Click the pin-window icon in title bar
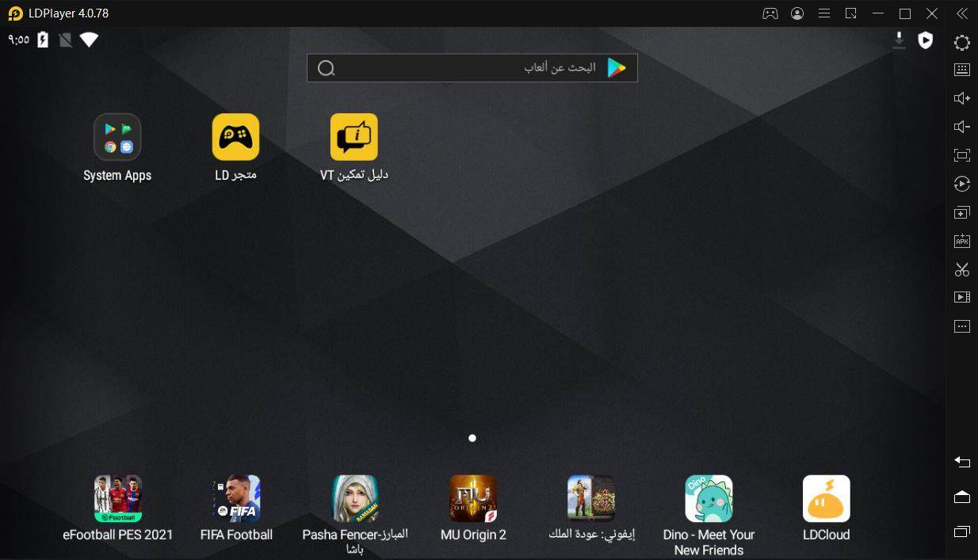 click(x=851, y=13)
